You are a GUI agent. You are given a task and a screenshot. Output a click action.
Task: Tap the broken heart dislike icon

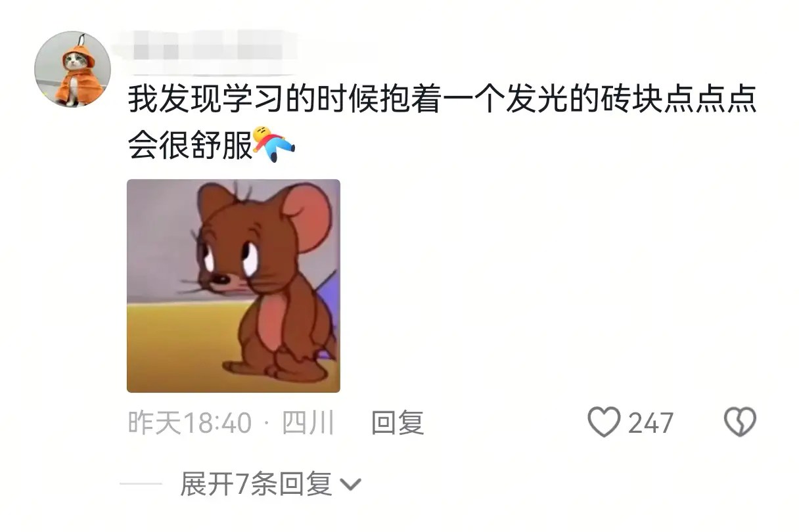point(740,422)
